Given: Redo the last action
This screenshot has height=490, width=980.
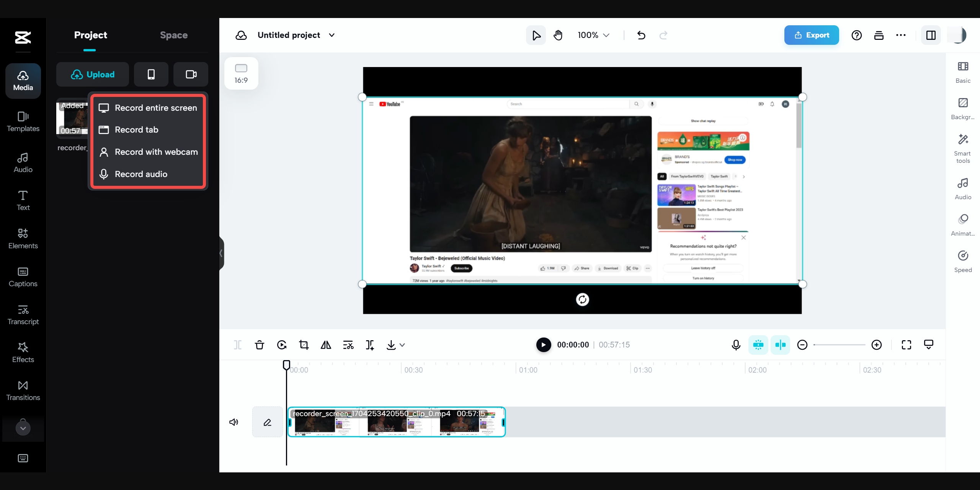Looking at the screenshot, I should pyautogui.click(x=663, y=35).
